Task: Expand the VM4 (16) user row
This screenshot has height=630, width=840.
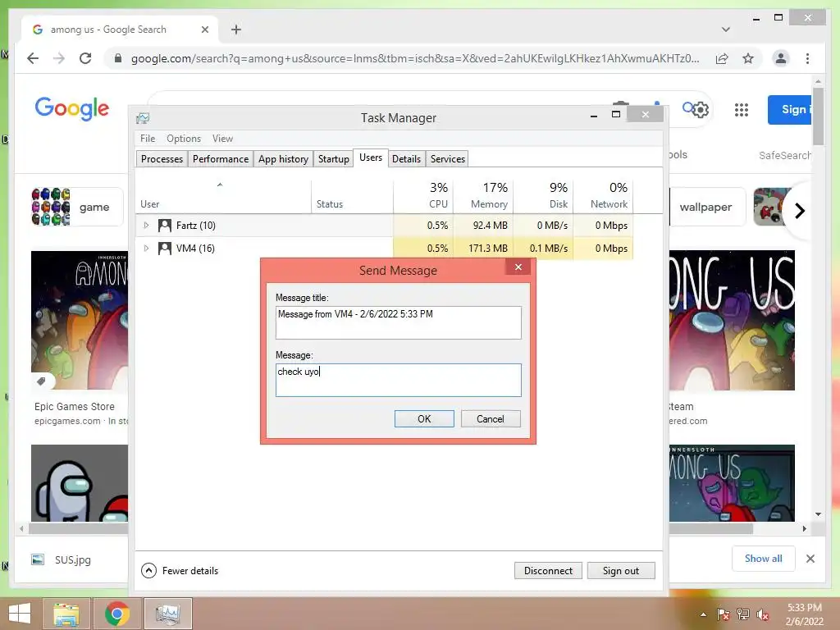Action: pos(146,248)
